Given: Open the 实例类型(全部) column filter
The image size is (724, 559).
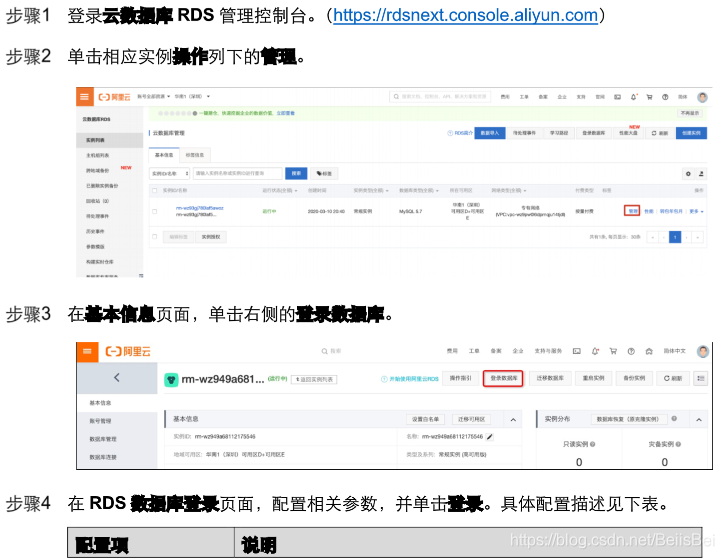Looking at the screenshot, I should click(371, 190).
